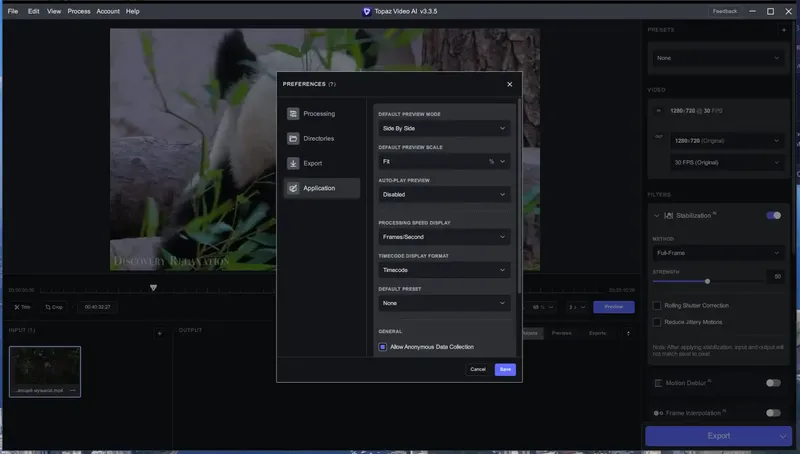Open the Export preferences download icon
This screenshot has height=454, width=800.
(293, 164)
